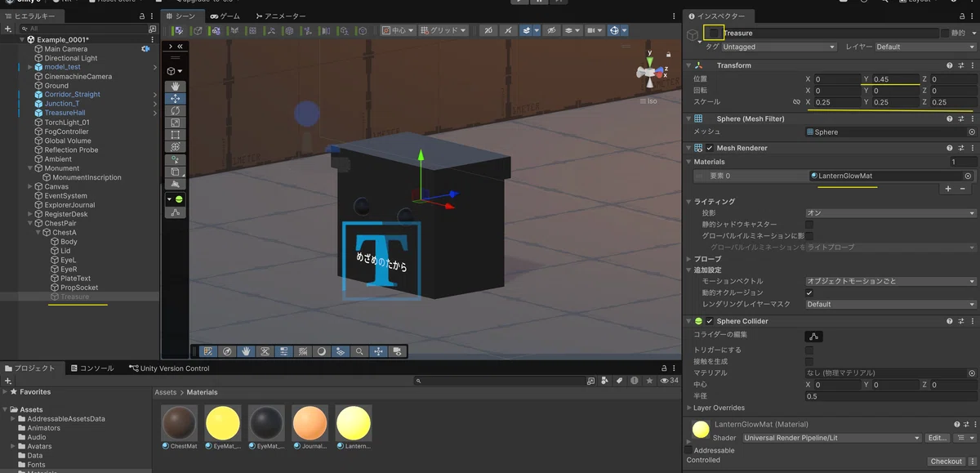The width and height of the screenshot is (980, 473).
Task: Click the material Edit... button
Action: 938,438
